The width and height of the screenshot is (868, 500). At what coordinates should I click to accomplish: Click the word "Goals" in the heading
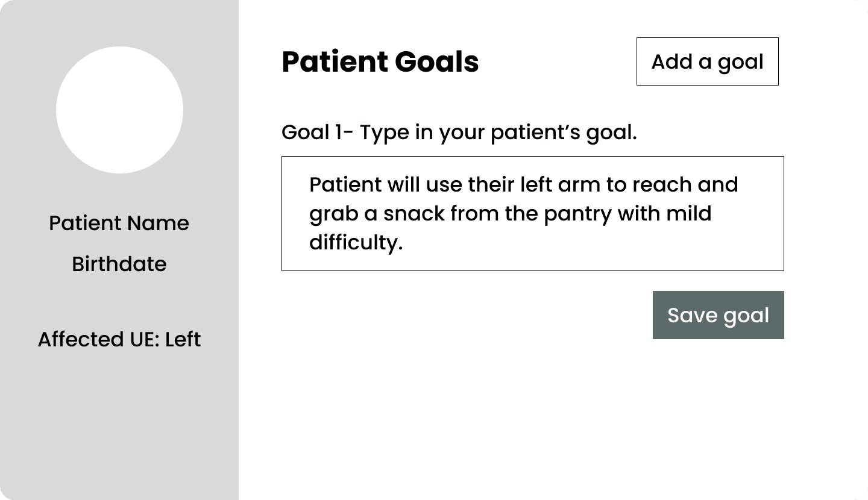(x=437, y=61)
